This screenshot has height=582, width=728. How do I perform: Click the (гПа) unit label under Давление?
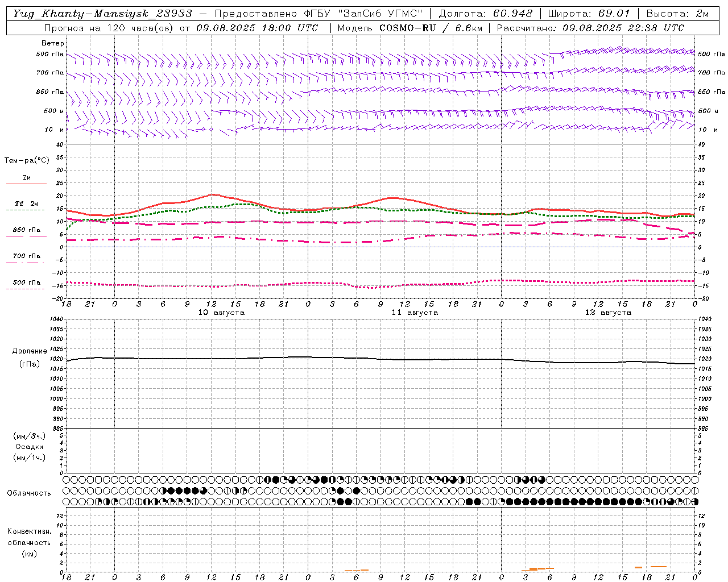pos(29,364)
